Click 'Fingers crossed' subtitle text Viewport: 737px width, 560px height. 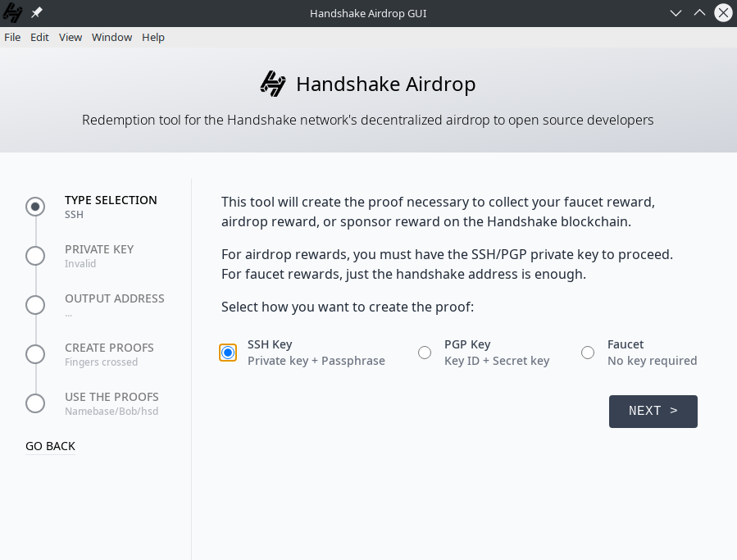click(x=101, y=362)
